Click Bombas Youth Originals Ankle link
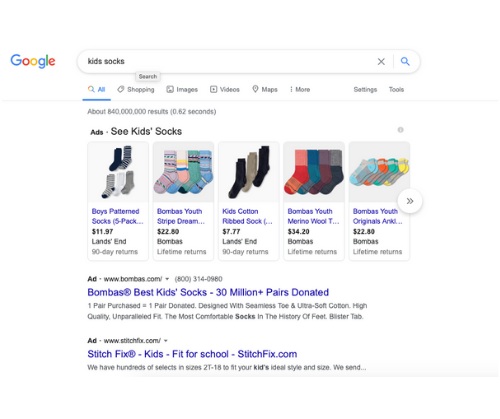 coord(378,216)
